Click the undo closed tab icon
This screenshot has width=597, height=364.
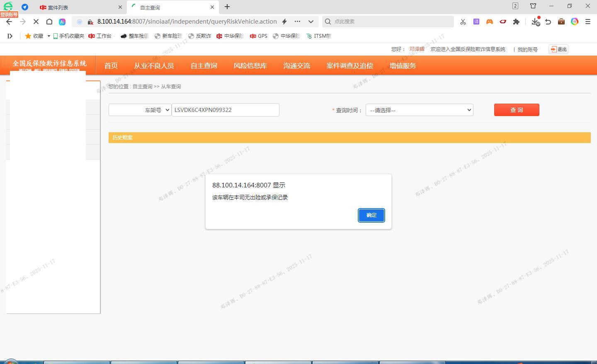pos(548,22)
